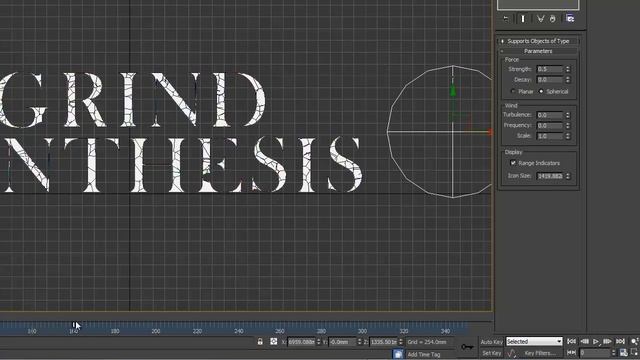The width and height of the screenshot is (640, 360).
Task: Click Remove Modifier trash icon
Action: click(553, 19)
